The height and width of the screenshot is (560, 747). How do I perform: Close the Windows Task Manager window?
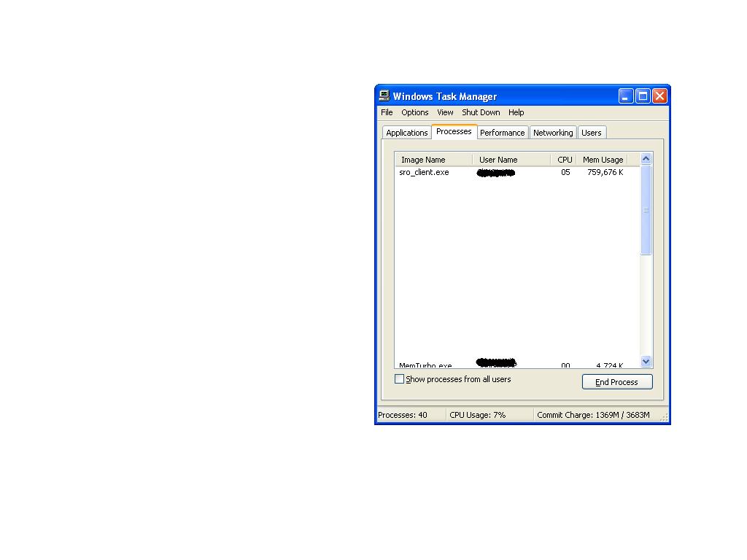(x=659, y=96)
